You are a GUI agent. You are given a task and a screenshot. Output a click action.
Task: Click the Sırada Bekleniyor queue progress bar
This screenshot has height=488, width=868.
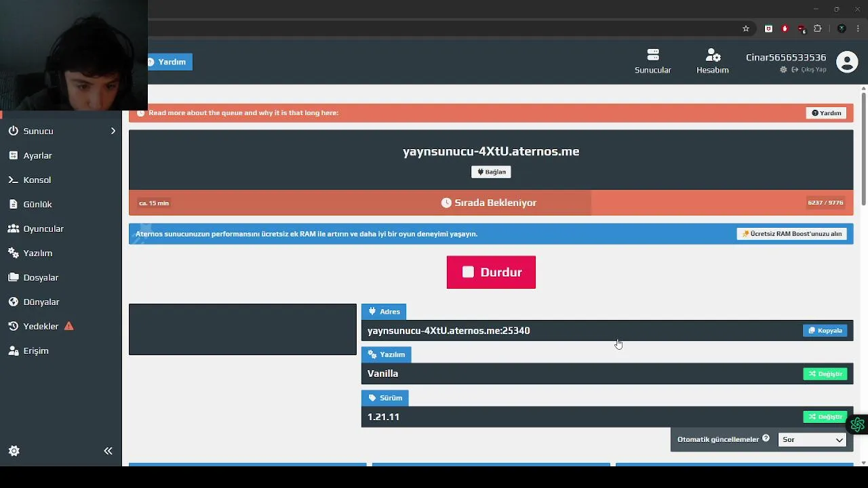tap(491, 203)
